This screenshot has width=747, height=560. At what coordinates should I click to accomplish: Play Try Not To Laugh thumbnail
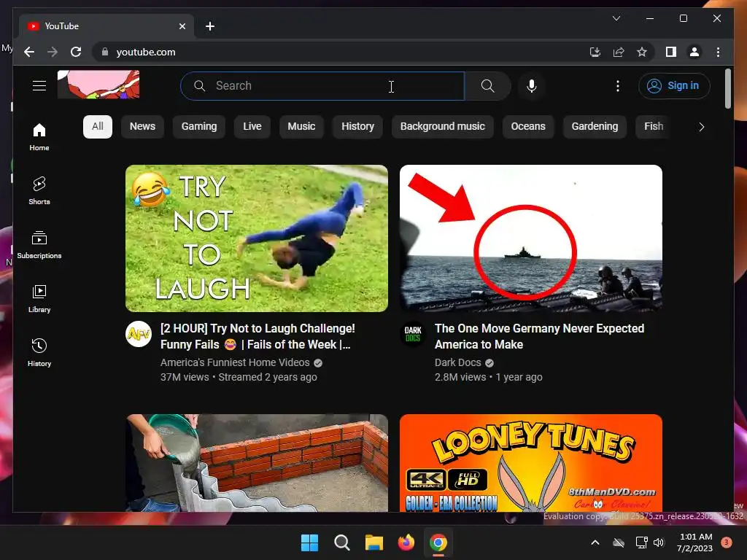click(x=256, y=238)
